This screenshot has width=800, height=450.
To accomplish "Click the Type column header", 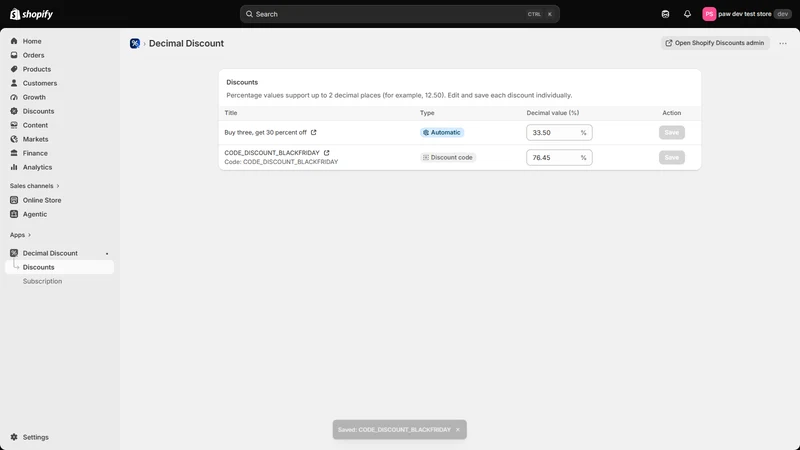I will [427, 113].
